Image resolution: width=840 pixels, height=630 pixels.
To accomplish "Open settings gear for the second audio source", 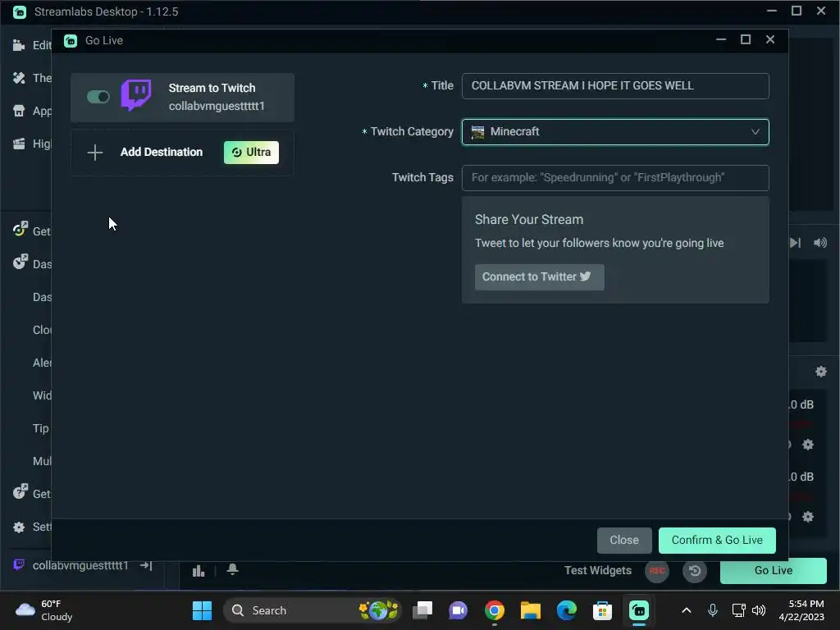I will (x=808, y=517).
